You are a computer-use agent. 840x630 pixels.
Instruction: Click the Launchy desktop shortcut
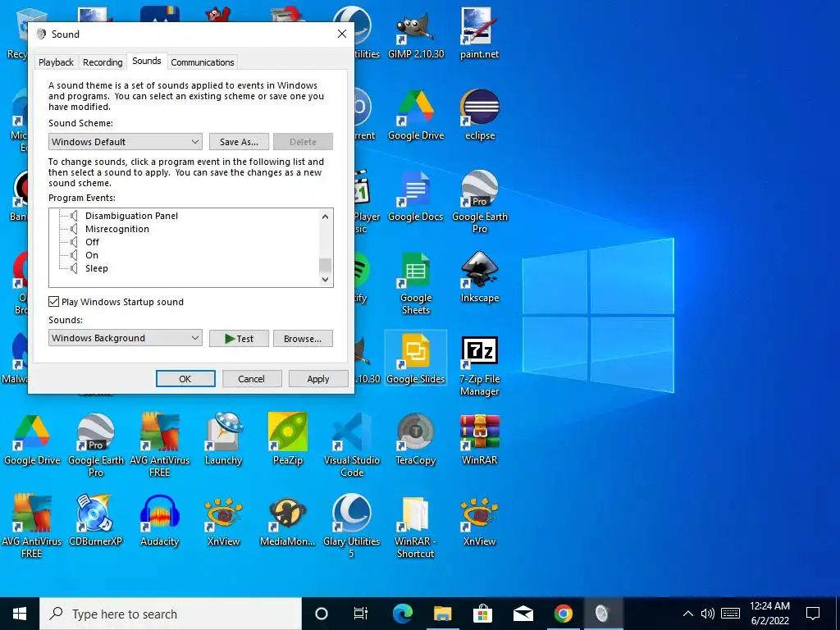click(223, 439)
